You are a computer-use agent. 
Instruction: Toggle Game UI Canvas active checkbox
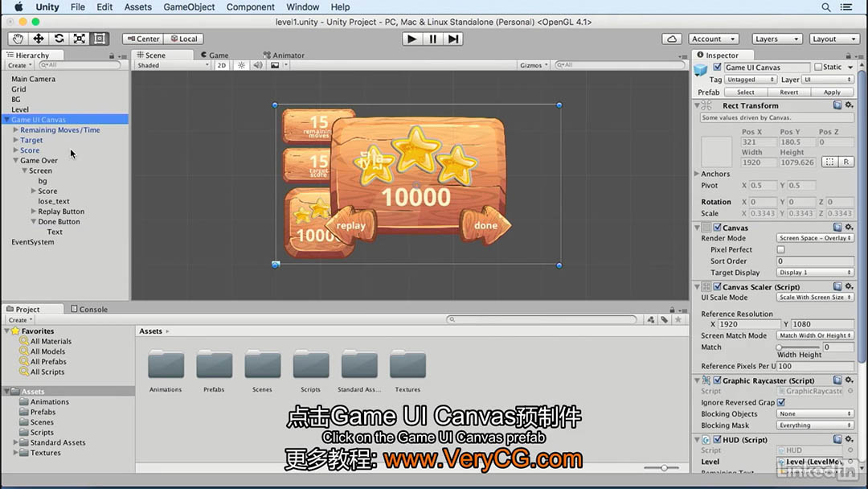(718, 67)
